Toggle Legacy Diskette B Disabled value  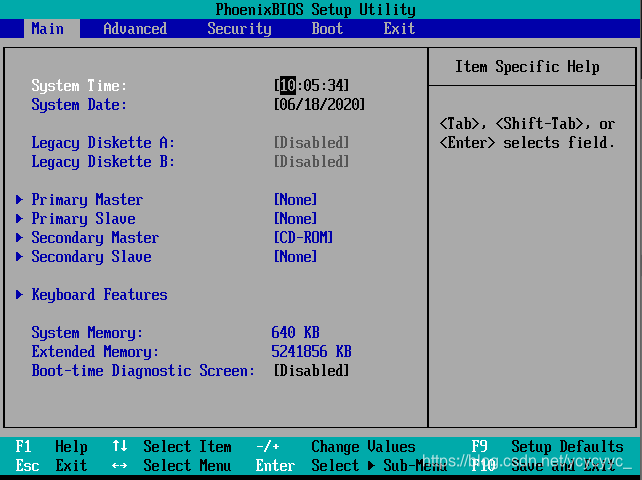tap(311, 161)
